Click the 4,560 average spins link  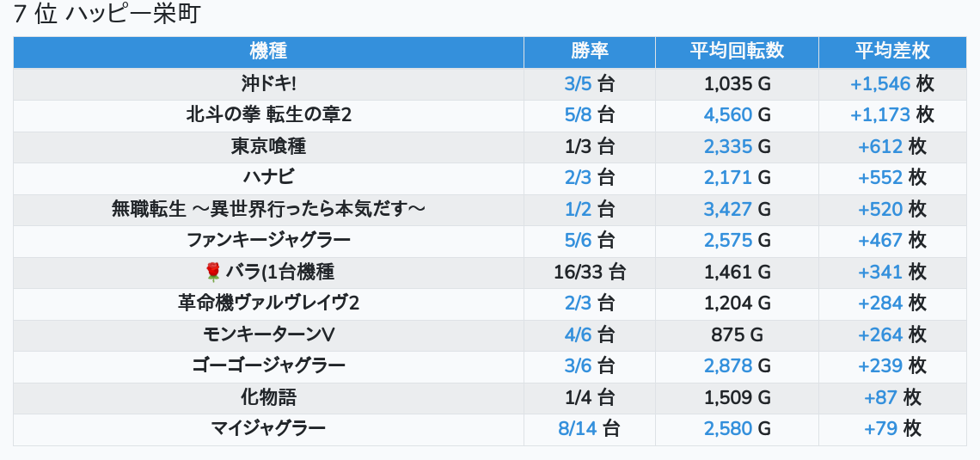pos(727,114)
